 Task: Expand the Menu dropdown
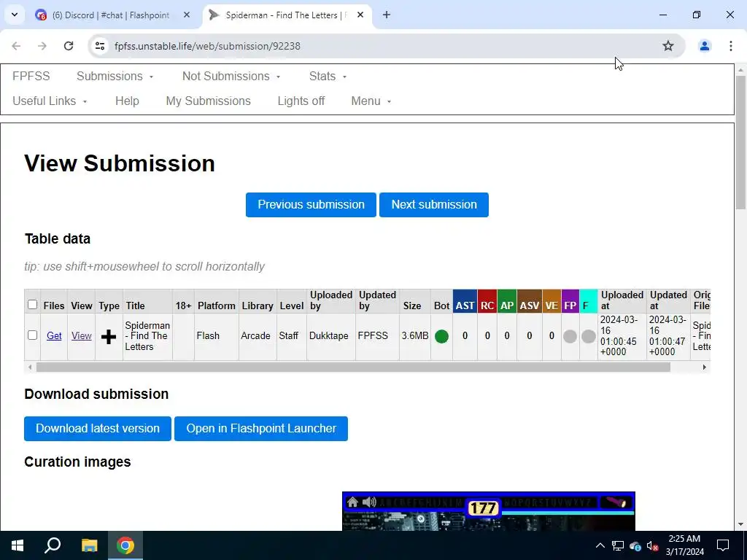[x=371, y=101]
